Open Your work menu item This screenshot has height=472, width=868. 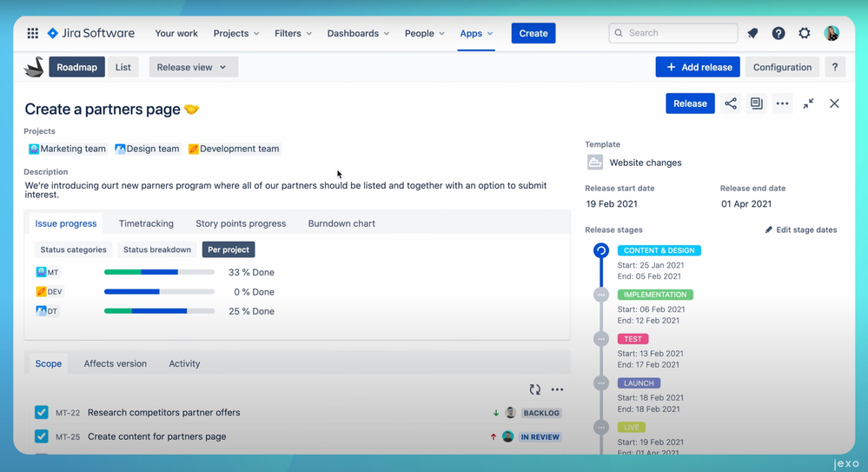[x=176, y=33]
